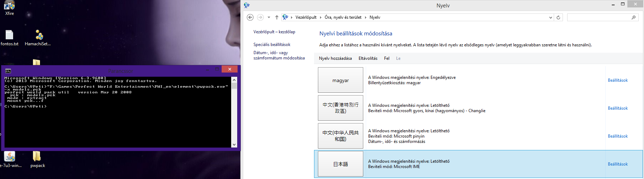Open Beállítások for the magyar language
Image resolution: width=644 pixels, height=179 pixels.
(617, 80)
